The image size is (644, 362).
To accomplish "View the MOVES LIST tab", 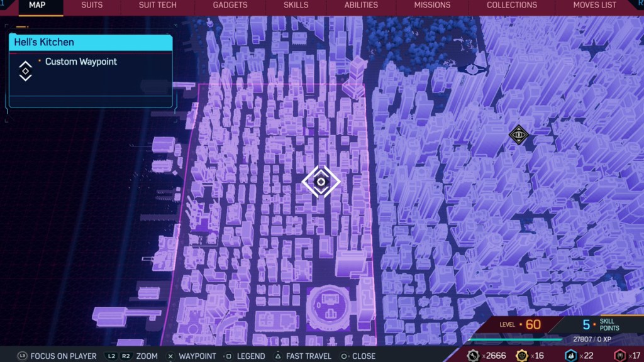I will point(594,6).
